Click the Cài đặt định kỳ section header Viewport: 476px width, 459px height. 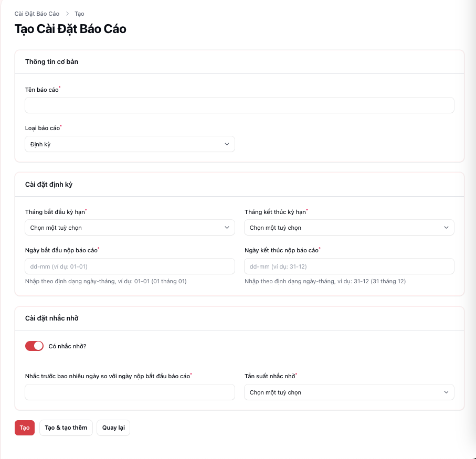[49, 185]
